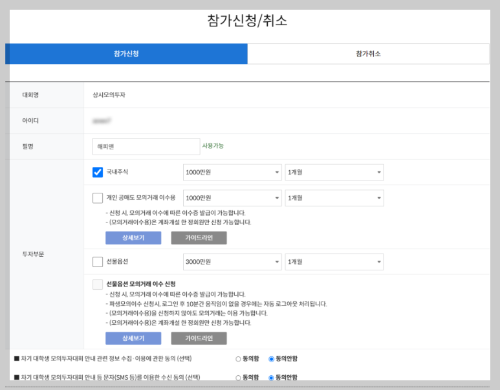Click the 필명 nickname input field

[x=146, y=147]
